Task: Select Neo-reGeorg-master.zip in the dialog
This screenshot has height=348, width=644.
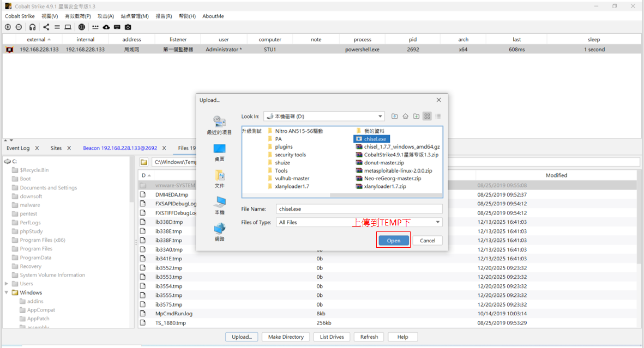Action: [x=389, y=179]
